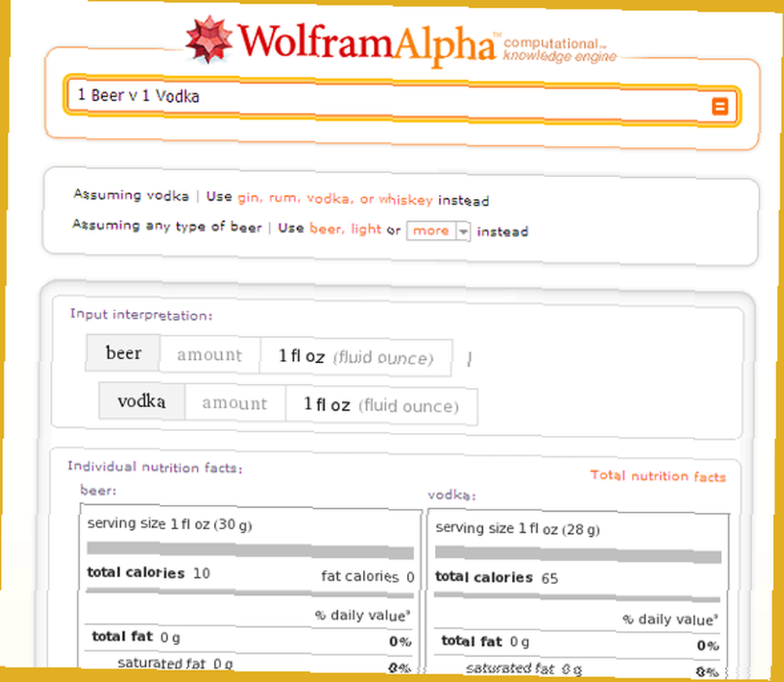Image resolution: width=784 pixels, height=682 pixels.
Task: Click '1 fl oz (fluid ounce)' in beer row
Action: pos(355,357)
